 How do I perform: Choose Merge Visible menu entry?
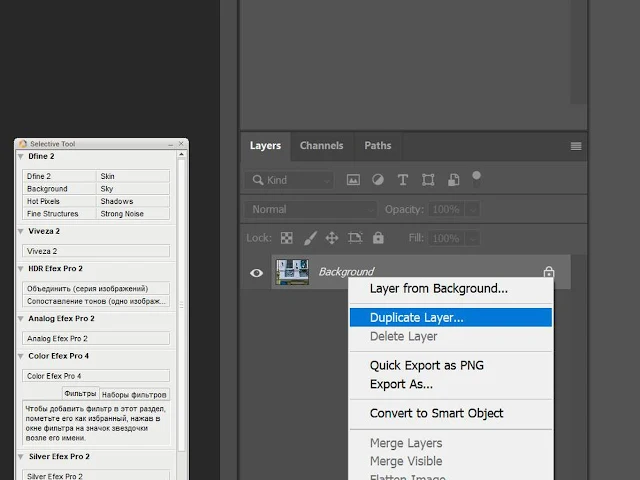coord(451,461)
